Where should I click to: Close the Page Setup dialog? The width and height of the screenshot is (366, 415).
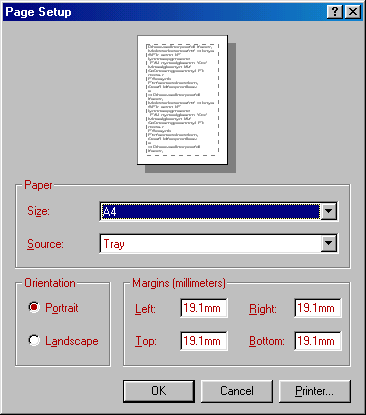pyautogui.click(x=353, y=12)
